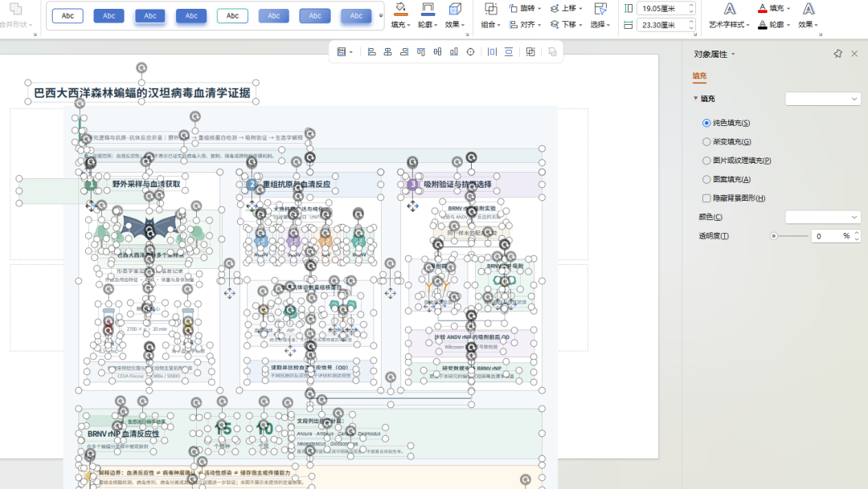The image size is (868, 489).
Task: Open the 旋转 dropdown
Action: tap(525, 8)
